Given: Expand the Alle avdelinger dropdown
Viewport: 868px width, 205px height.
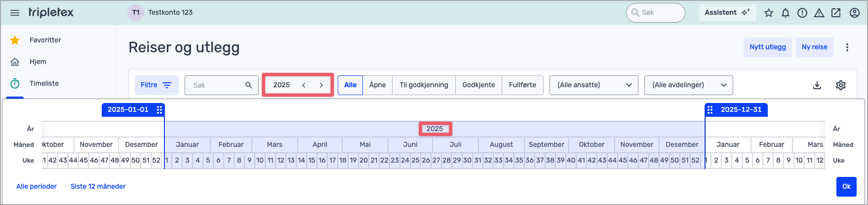Looking at the screenshot, I should click(688, 85).
